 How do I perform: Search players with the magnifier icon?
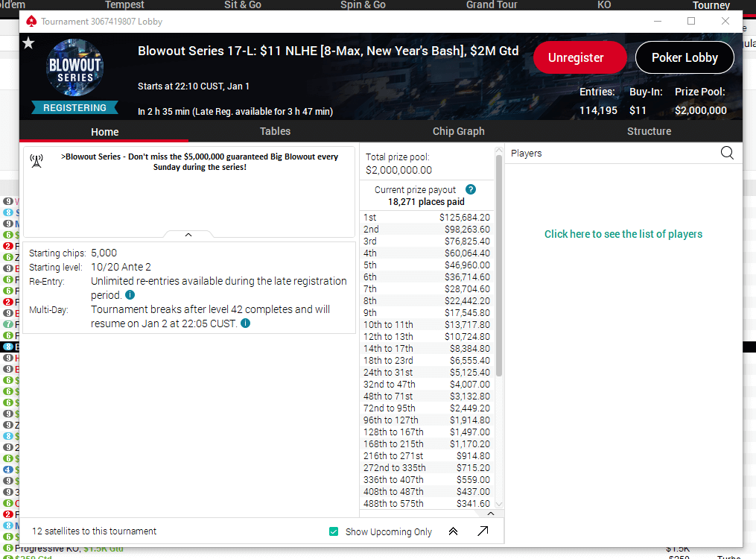tap(727, 153)
